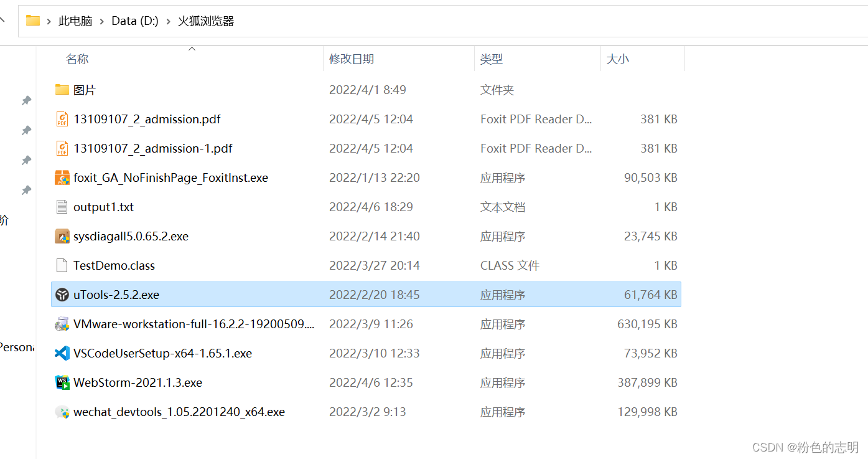Select file foxit_GA_NoFinishPage_FoxitInst.exe

pos(170,177)
